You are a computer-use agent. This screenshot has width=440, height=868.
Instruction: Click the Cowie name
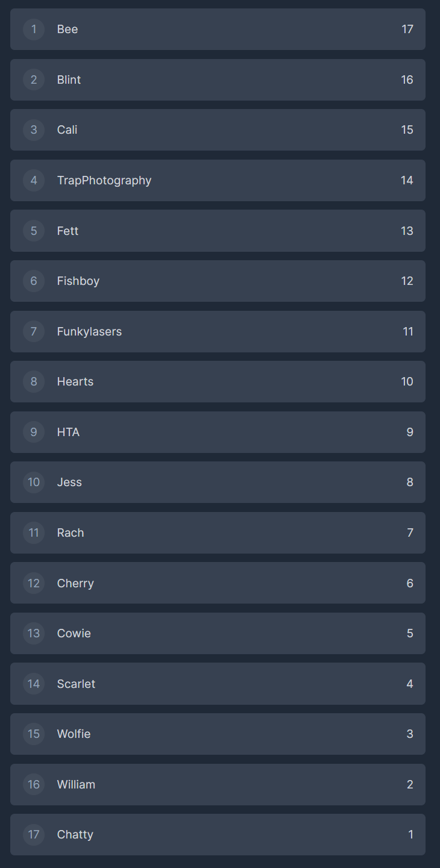[x=74, y=633]
